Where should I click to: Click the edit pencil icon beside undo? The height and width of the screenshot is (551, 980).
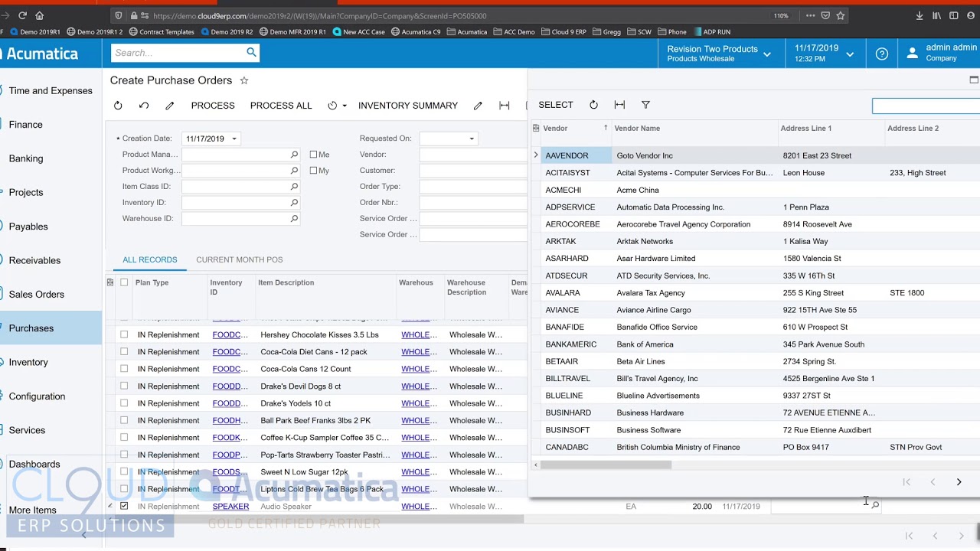point(170,106)
